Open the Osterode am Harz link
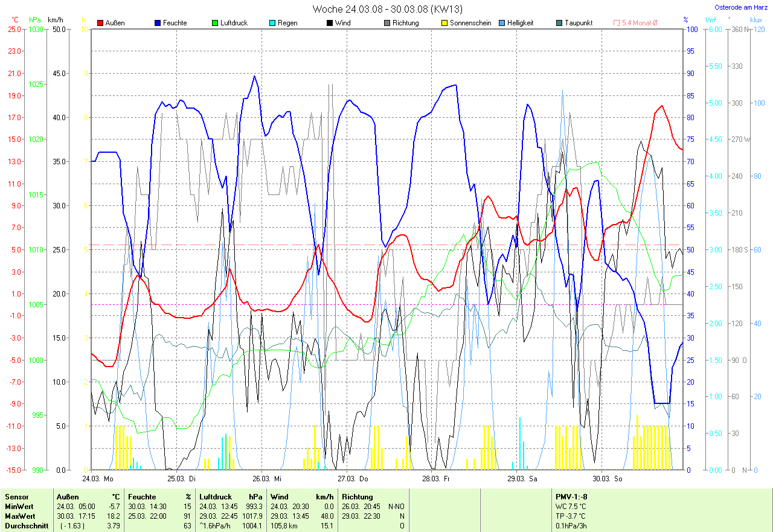 [x=742, y=7]
